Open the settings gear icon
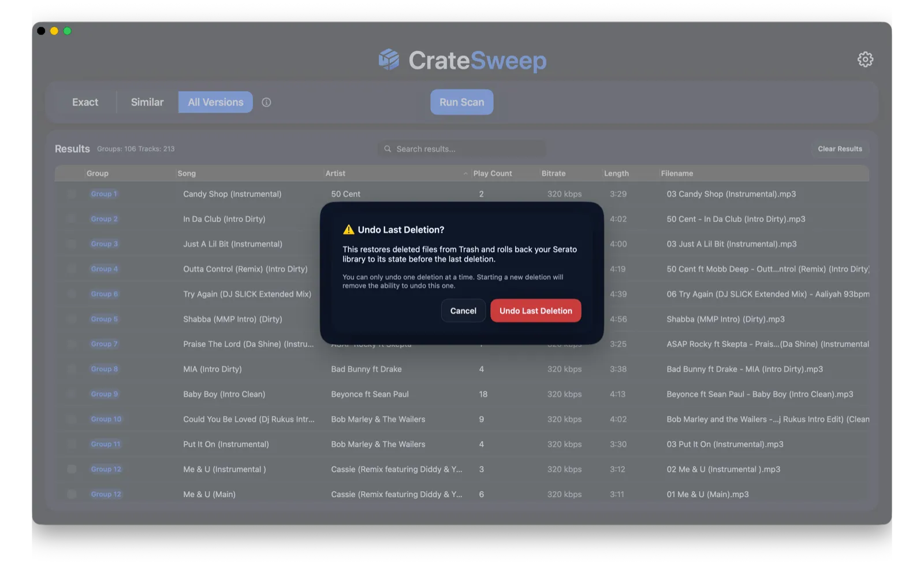The height and width of the screenshot is (567, 924). pos(865,60)
